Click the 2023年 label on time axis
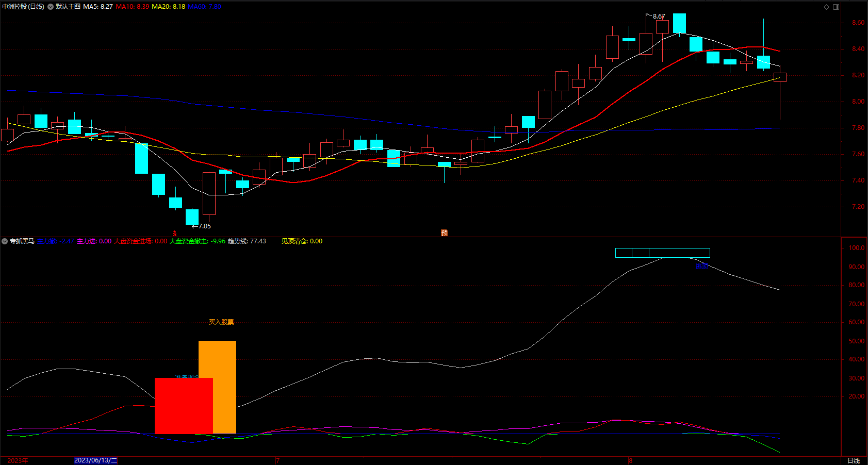Image resolution: width=868 pixels, height=465 pixels. pos(18,460)
